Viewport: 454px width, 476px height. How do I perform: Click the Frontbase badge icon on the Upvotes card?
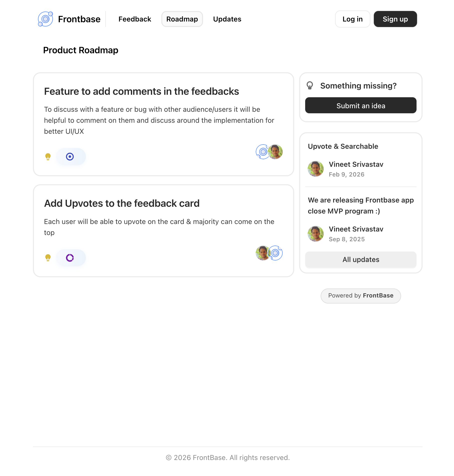click(275, 253)
